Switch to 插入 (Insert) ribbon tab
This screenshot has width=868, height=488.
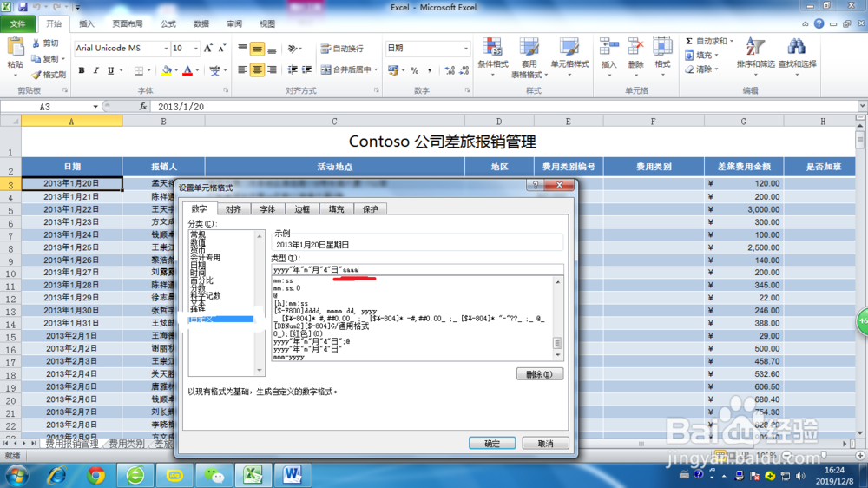(86, 23)
